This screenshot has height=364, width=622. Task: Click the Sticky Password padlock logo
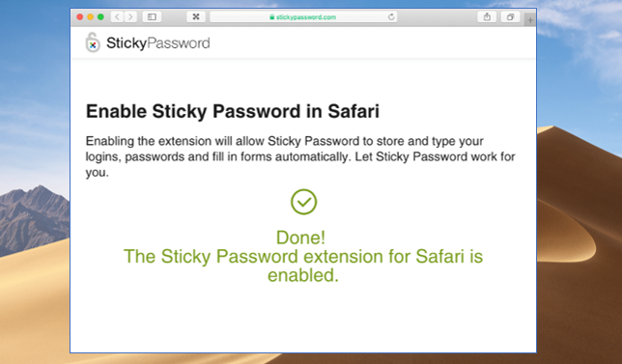click(93, 42)
